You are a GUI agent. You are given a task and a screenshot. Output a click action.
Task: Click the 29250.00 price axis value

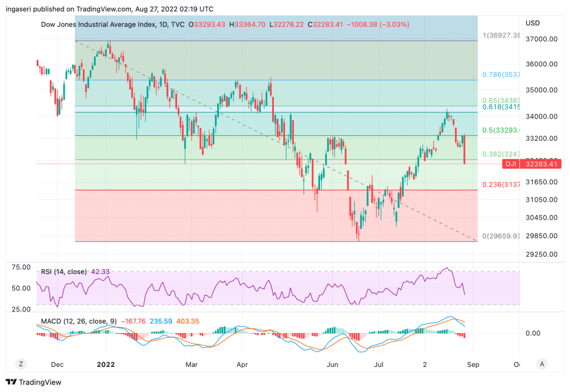[542, 254]
